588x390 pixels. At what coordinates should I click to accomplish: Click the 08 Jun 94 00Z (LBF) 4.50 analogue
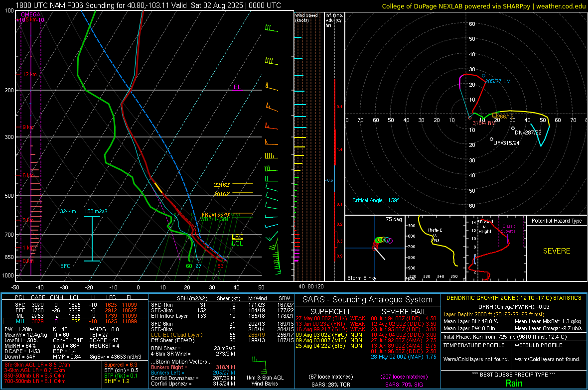pyautogui.click(x=404, y=318)
